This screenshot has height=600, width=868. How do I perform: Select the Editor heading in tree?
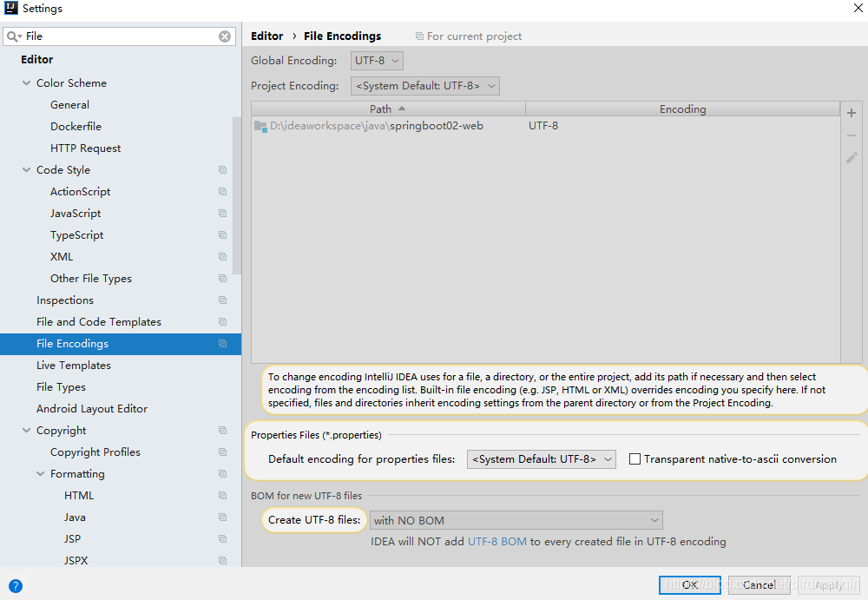(37, 59)
